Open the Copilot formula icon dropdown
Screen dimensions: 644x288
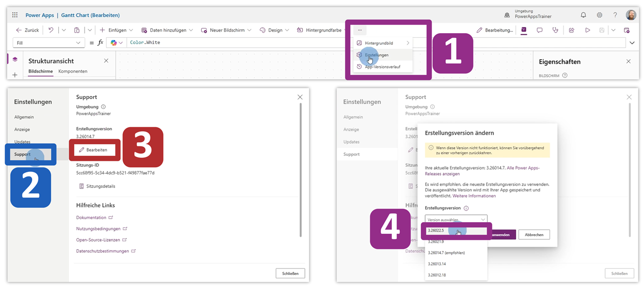pyautogui.click(x=117, y=43)
